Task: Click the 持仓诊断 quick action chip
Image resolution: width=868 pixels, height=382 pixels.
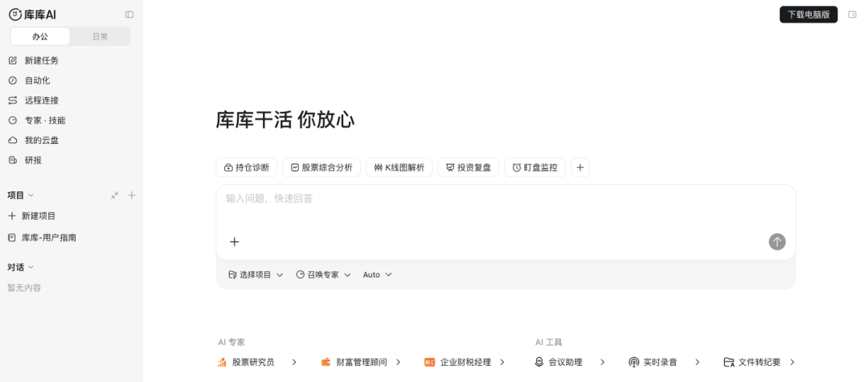Action: [x=247, y=167]
